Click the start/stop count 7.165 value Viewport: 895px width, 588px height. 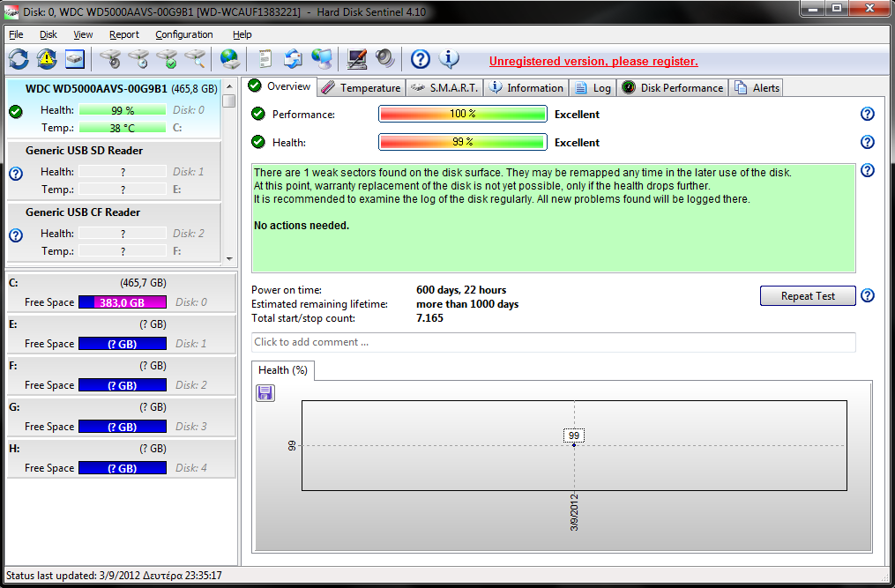(x=429, y=318)
